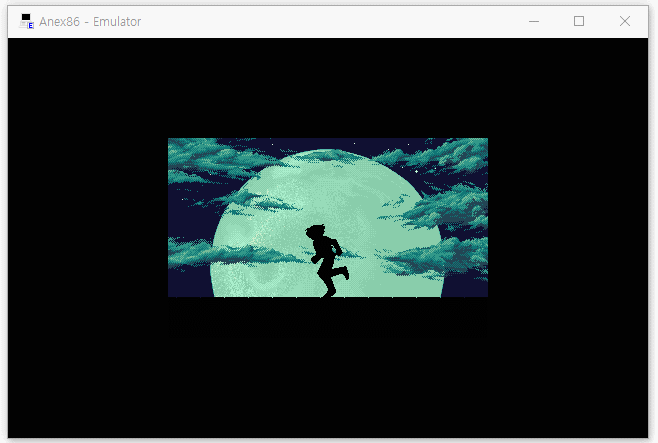This screenshot has width=658, height=443.
Task: Click the 'Anex86 - Emulator' title text
Action: pyautogui.click(x=90, y=22)
